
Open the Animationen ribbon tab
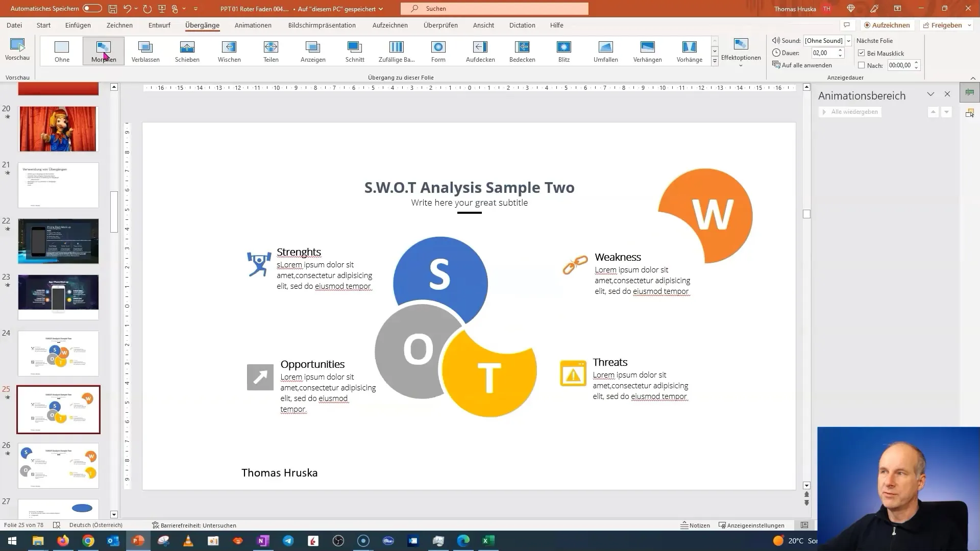[253, 25]
